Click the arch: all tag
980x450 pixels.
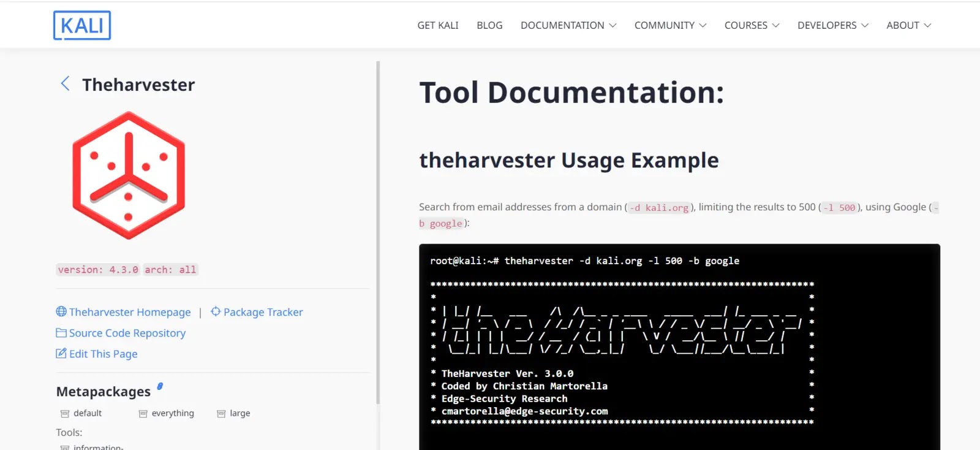pyautogui.click(x=170, y=270)
